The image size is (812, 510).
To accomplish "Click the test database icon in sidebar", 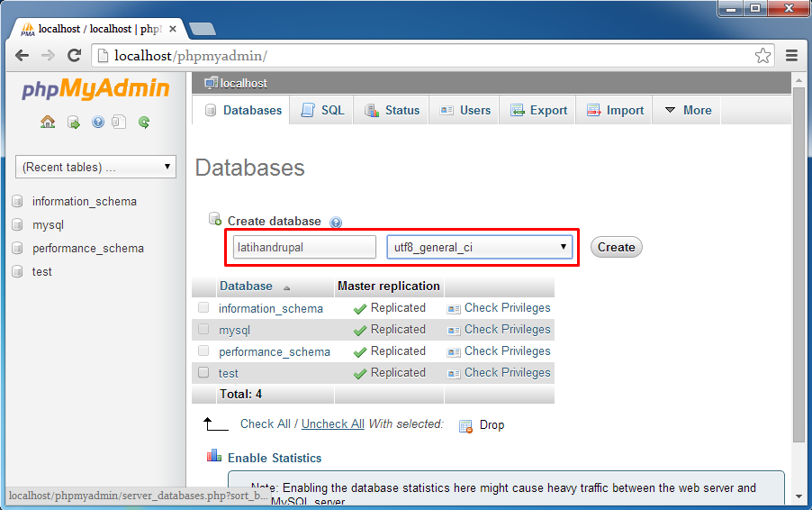I will click(x=18, y=271).
